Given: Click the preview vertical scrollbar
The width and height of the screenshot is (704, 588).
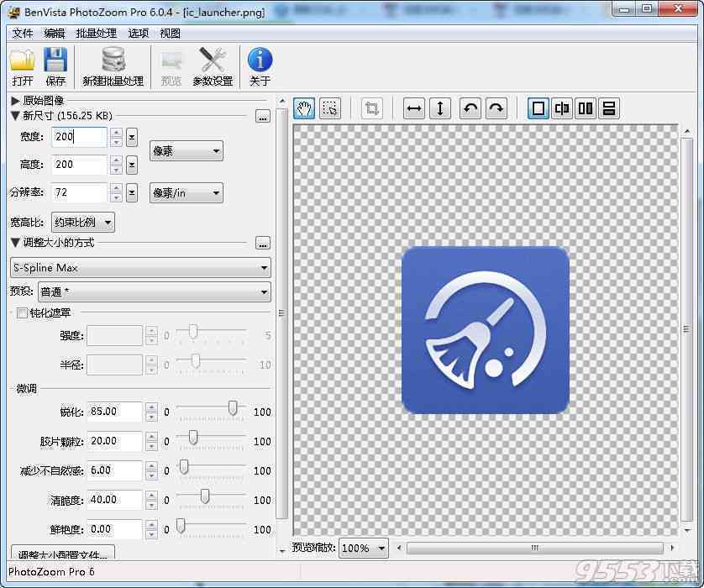Looking at the screenshot, I should (686, 329).
